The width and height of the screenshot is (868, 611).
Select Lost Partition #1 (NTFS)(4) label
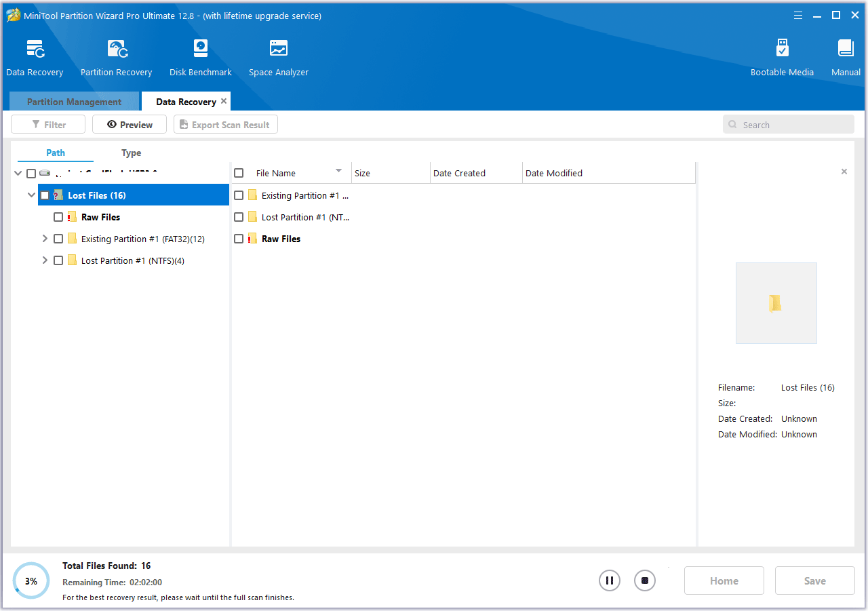[133, 260]
